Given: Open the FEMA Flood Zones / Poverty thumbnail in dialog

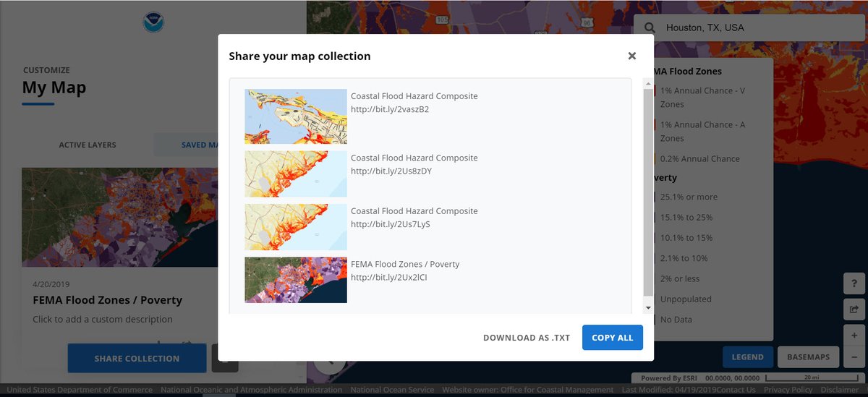Looking at the screenshot, I should tap(296, 280).
